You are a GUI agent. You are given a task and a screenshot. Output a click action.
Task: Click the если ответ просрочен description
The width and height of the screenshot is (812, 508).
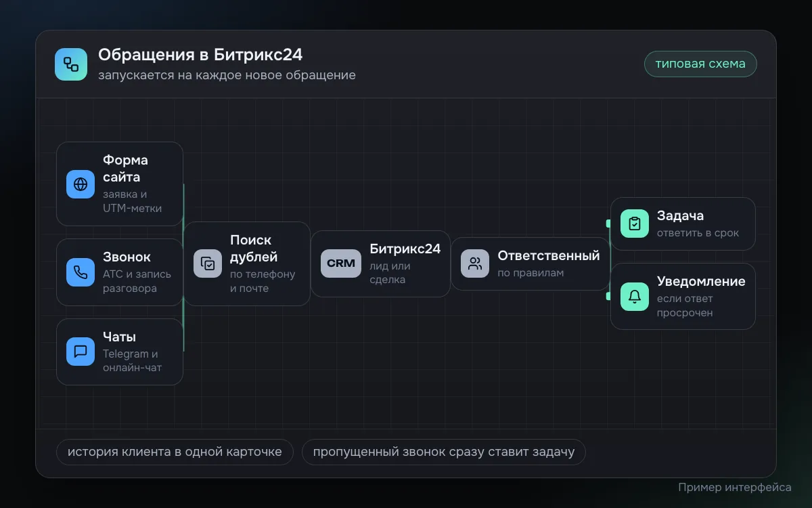[x=685, y=305]
